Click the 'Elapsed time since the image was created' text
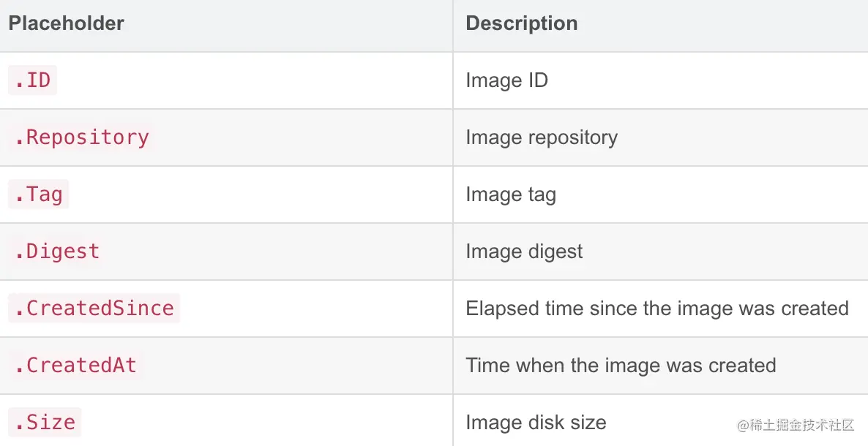 (x=656, y=309)
